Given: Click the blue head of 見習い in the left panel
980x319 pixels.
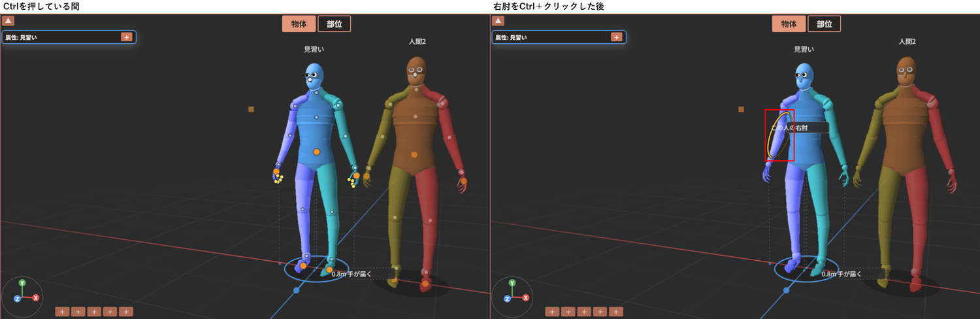Looking at the screenshot, I should (x=314, y=77).
